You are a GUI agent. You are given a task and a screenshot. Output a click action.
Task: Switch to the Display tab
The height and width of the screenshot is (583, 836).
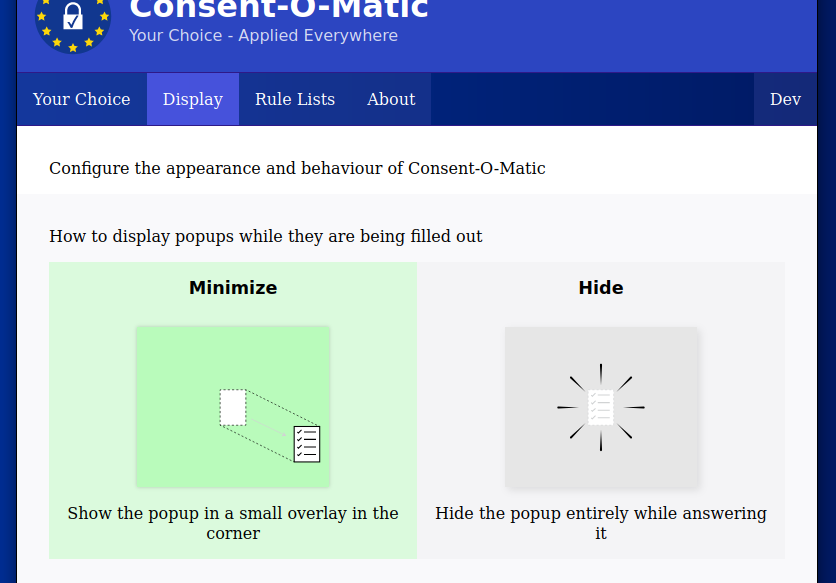tap(193, 99)
